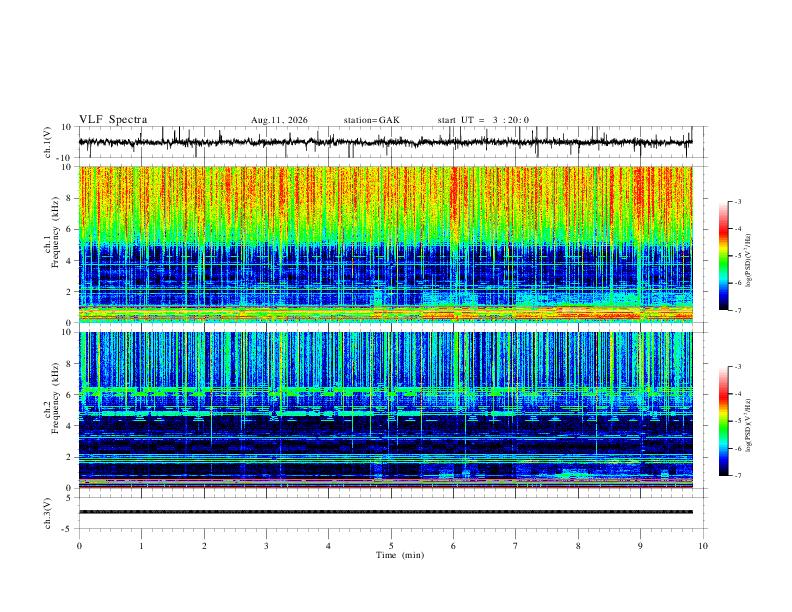Click the 5 minute tick on Time axis
This screenshot has width=792, height=612.
point(391,546)
